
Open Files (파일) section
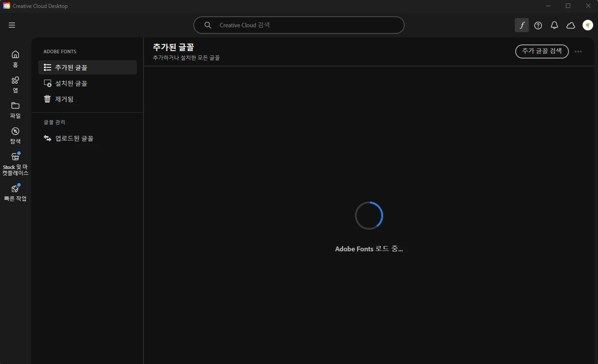point(15,110)
